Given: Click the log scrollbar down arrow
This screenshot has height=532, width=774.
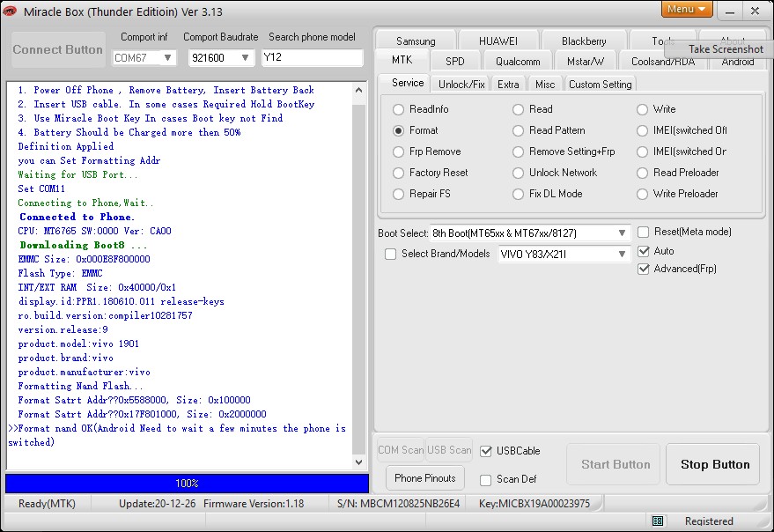Looking at the screenshot, I should point(359,462).
